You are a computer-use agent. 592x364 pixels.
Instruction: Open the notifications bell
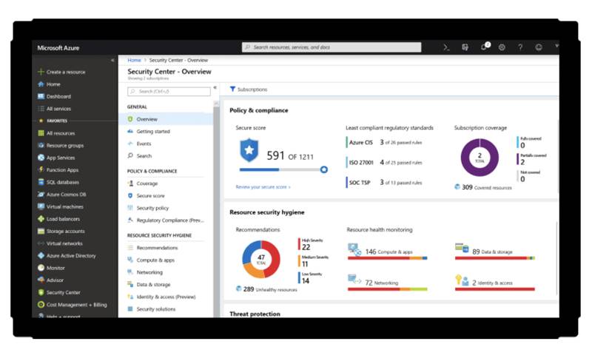tap(484, 47)
